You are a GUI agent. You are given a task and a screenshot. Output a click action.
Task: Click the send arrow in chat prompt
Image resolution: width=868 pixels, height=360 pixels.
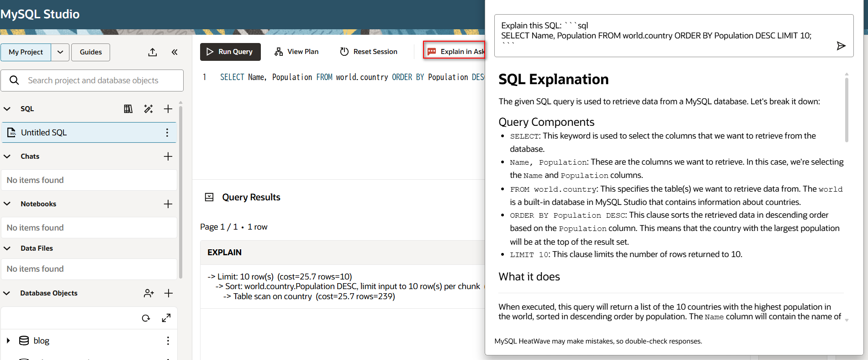point(841,46)
